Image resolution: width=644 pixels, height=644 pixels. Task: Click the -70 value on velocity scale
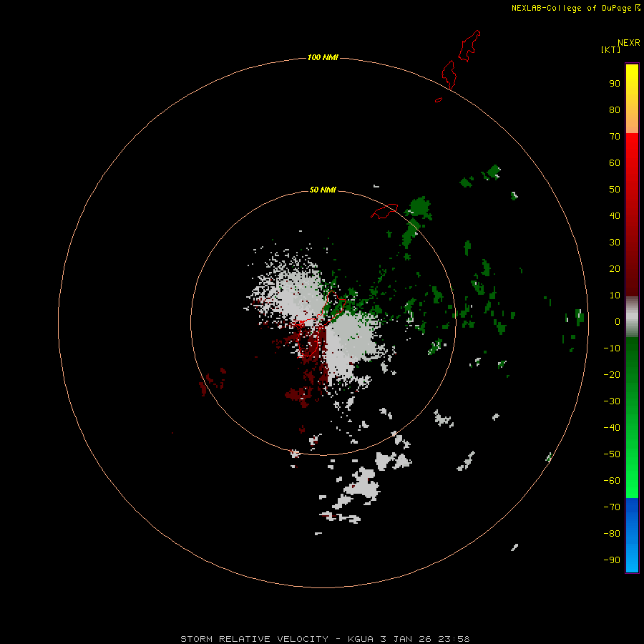612,507
